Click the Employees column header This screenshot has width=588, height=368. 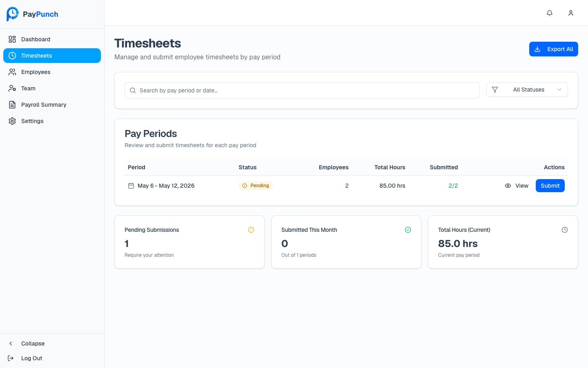334,167
